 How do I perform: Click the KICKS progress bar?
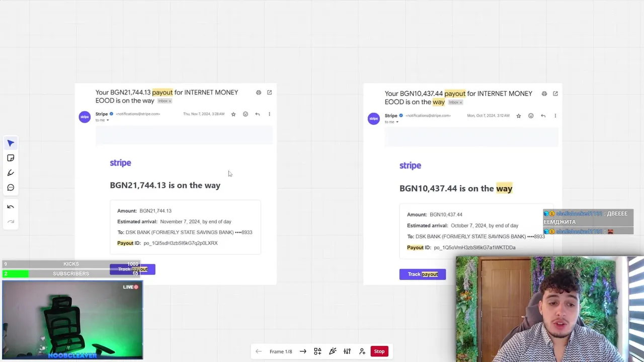pyautogui.click(x=71, y=264)
